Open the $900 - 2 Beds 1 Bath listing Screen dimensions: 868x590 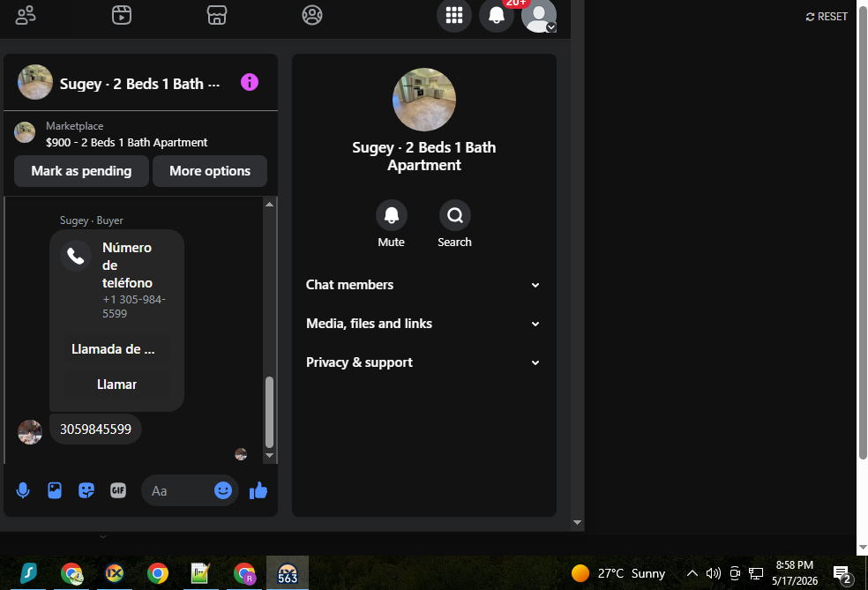pos(126,142)
